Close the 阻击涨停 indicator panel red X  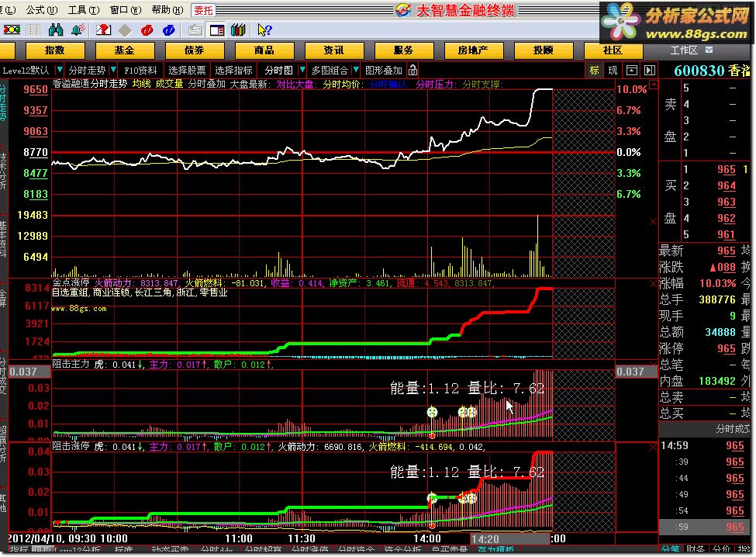coord(654,448)
